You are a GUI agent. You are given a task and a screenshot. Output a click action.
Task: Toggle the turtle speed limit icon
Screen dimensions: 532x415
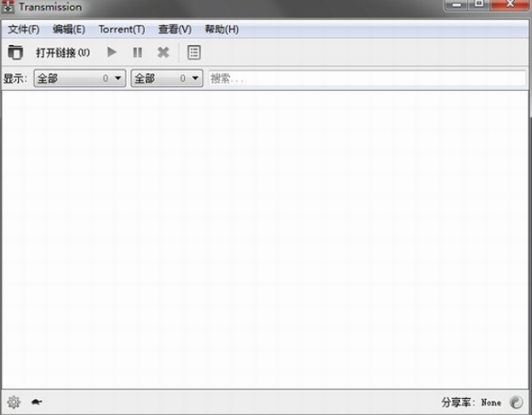37,402
